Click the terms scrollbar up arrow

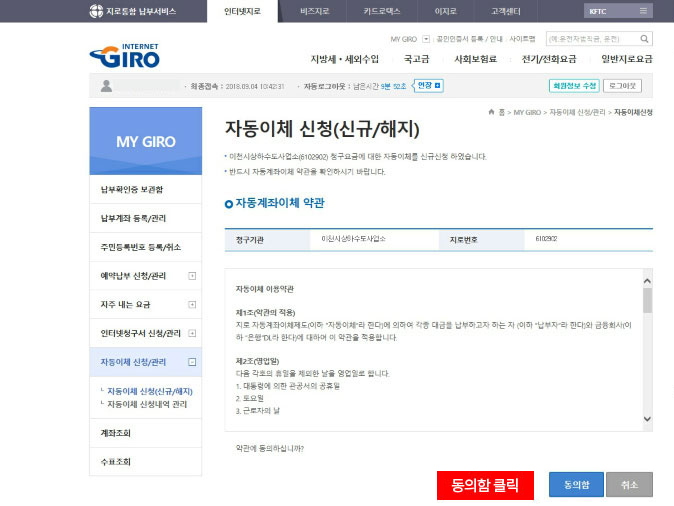[647, 281]
